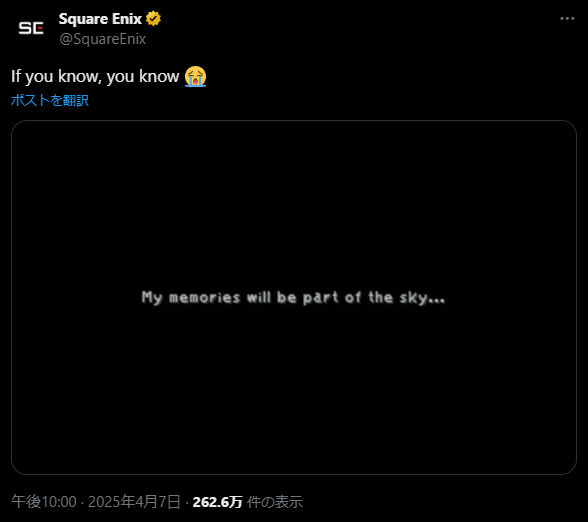Open the three-dot more options menu

click(567, 18)
